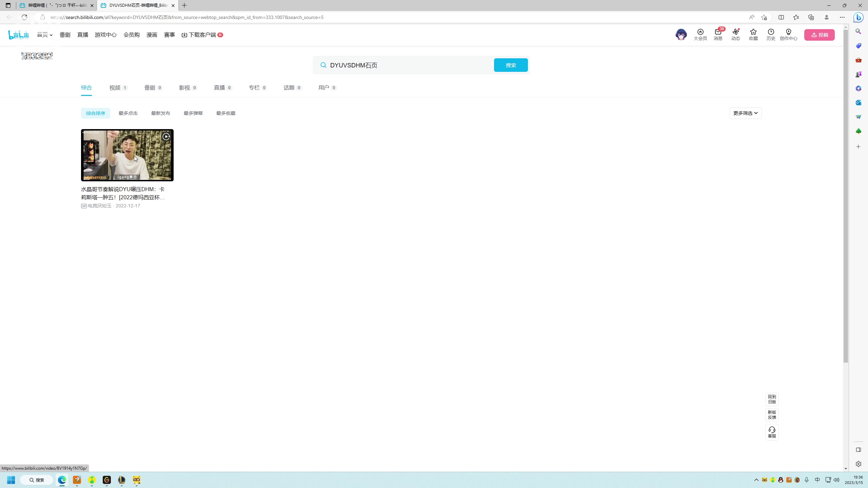Open the 大会员 membership icon
Image resolution: width=868 pixels, height=488 pixels.
pyautogui.click(x=700, y=35)
